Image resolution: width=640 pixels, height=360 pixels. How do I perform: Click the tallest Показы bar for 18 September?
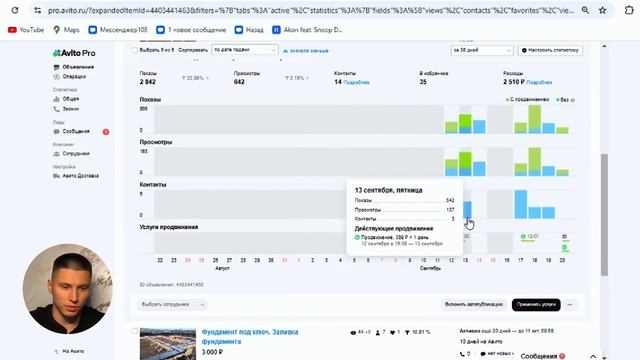click(535, 119)
